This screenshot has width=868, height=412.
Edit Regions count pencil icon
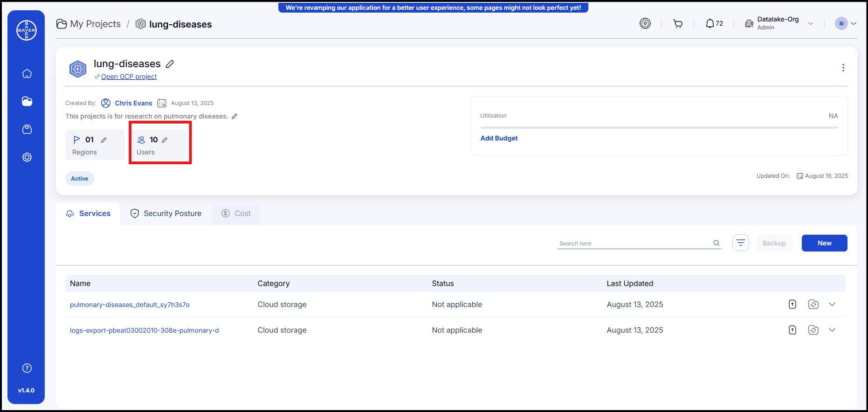coord(103,140)
